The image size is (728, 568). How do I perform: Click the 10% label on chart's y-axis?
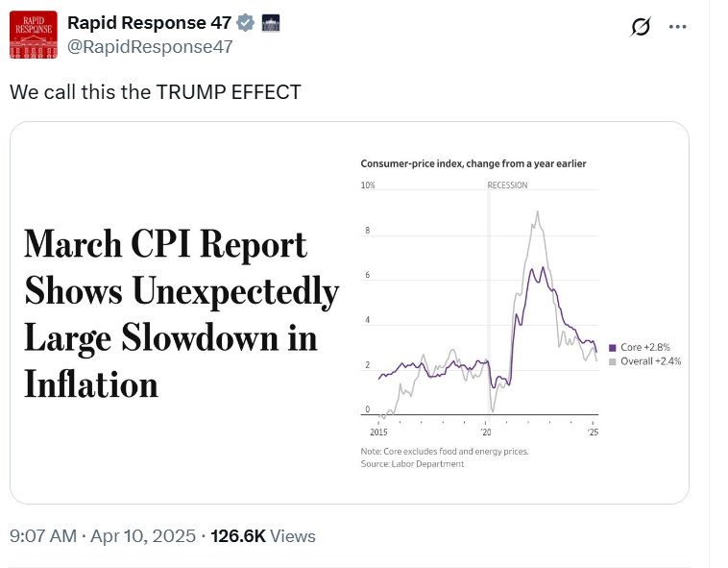pyautogui.click(x=367, y=185)
